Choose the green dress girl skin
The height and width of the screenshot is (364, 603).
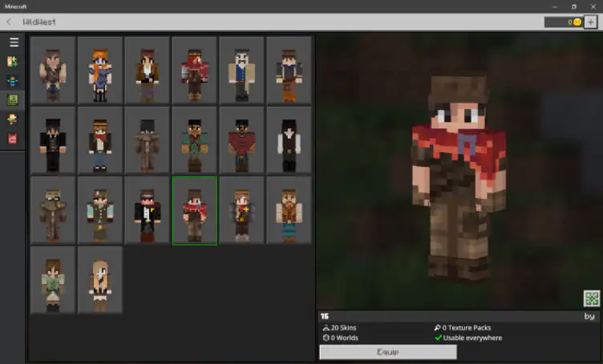point(53,280)
